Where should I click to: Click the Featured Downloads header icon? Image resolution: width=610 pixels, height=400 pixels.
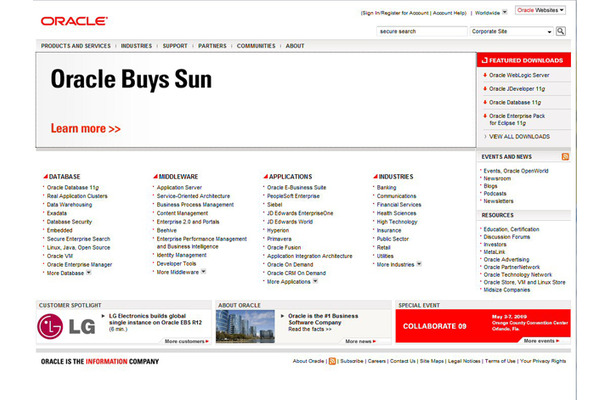tap(484, 60)
